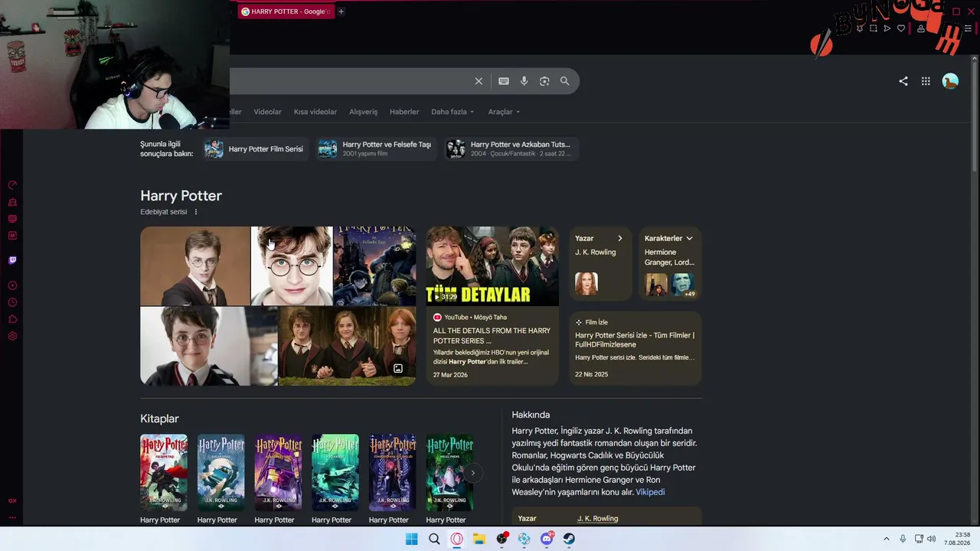Play the TÜM DETAYLAR video thumbnail
Viewport: 980px width, 551px height.
click(x=492, y=266)
